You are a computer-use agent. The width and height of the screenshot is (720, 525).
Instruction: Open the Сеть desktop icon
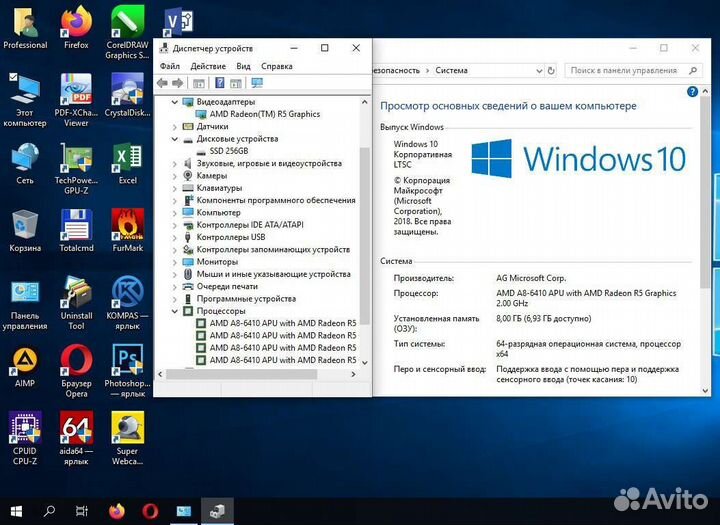25,163
